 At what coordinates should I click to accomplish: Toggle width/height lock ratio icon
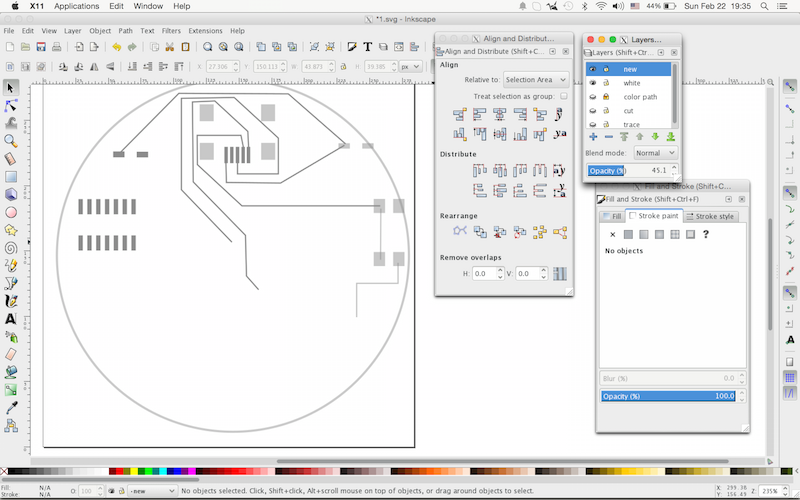click(343, 67)
